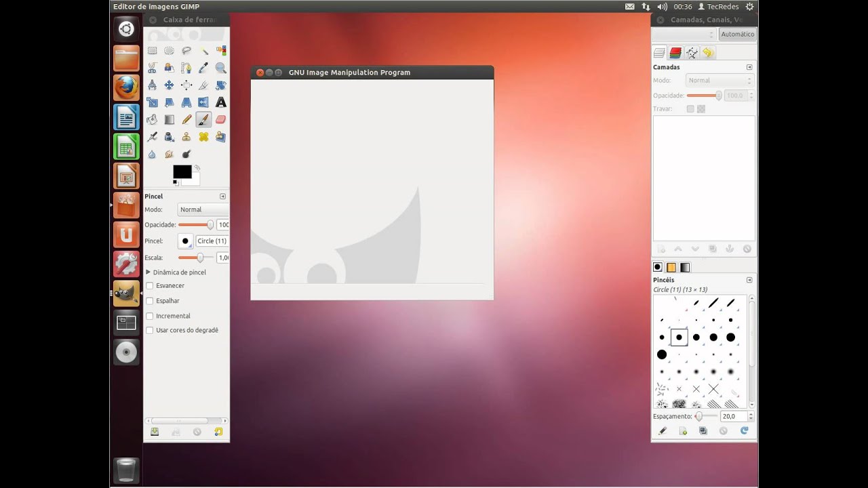
Task: Select the Fuzzy Select magic wand tool
Action: [x=203, y=51]
